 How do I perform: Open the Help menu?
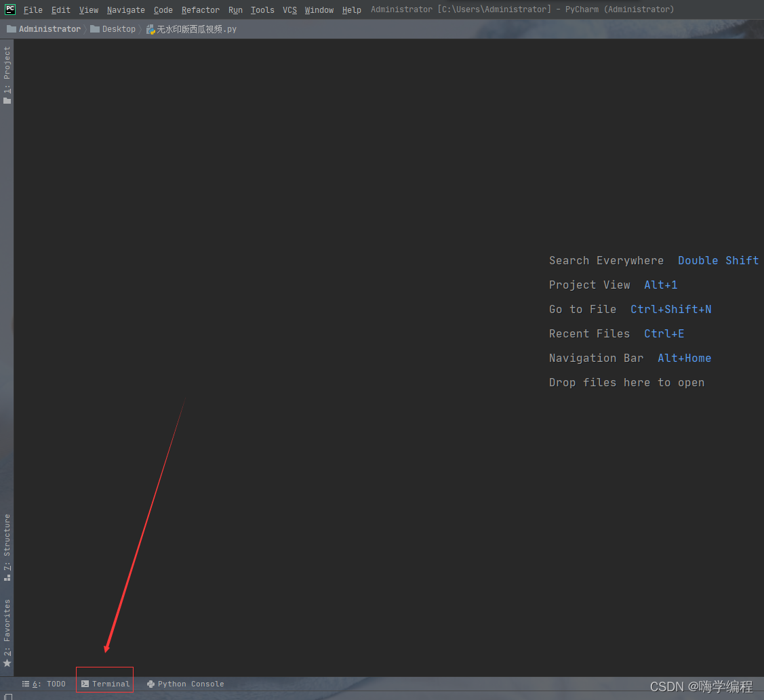pos(351,9)
